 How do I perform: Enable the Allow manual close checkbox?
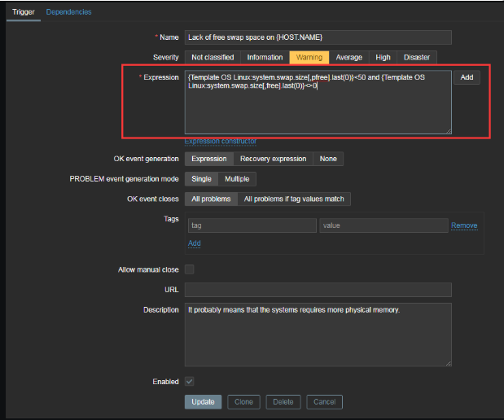[x=190, y=269]
